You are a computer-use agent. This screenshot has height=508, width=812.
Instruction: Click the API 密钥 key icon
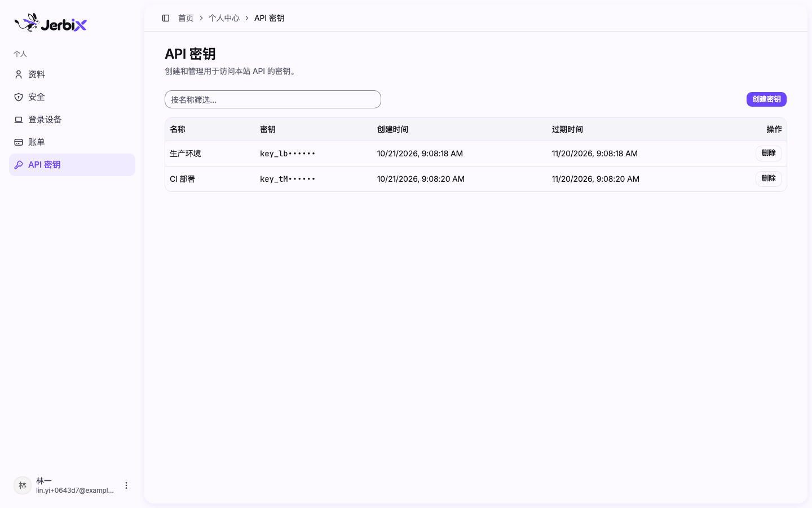coord(19,165)
